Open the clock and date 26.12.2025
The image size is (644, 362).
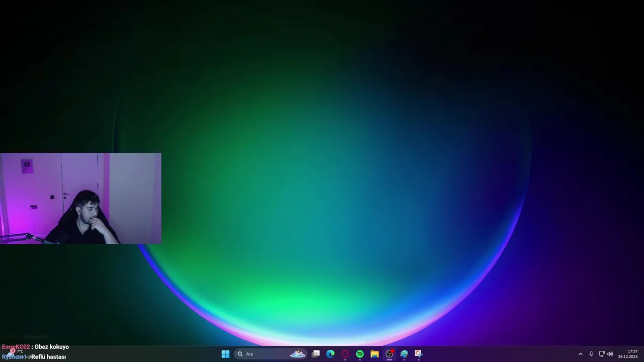628,354
